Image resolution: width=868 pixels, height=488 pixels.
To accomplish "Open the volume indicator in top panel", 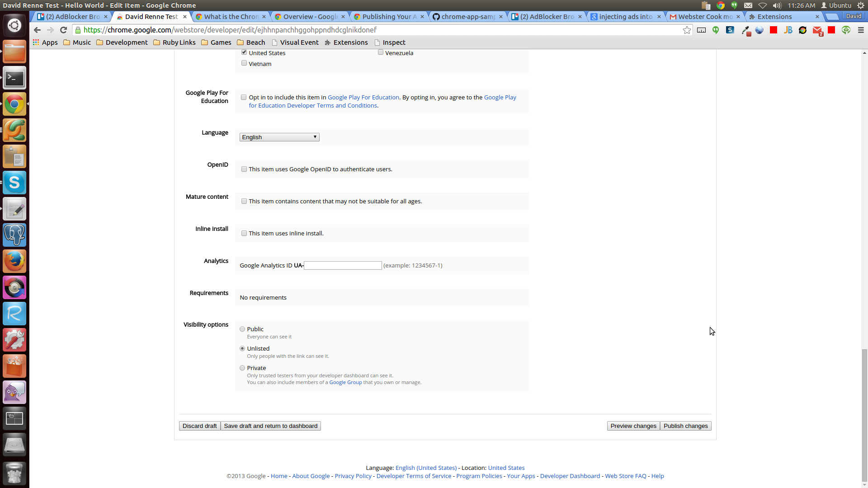I will coord(777,5).
